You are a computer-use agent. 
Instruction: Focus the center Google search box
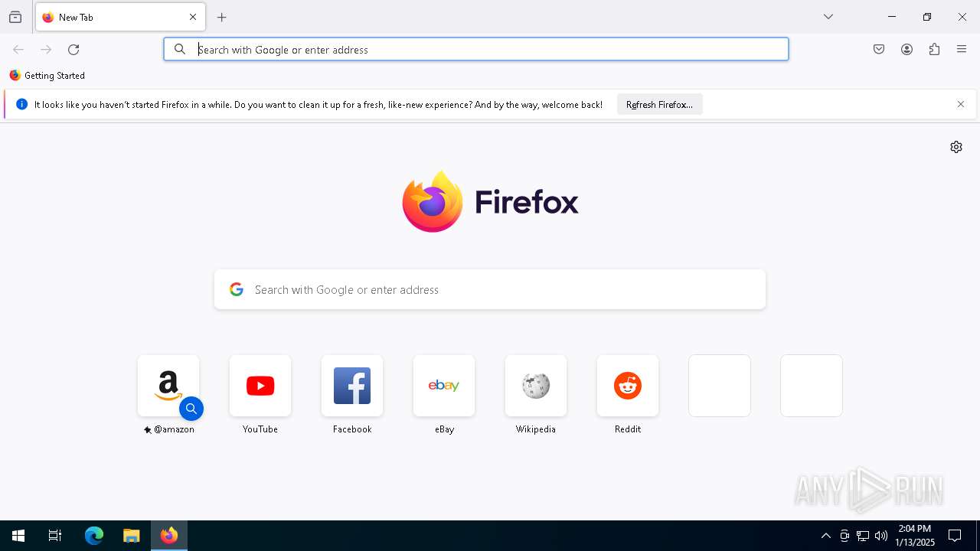(490, 289)
